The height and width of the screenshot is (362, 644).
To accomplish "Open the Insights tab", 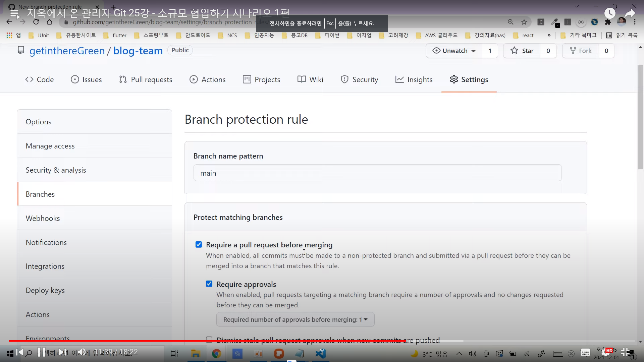I will 414,79.
